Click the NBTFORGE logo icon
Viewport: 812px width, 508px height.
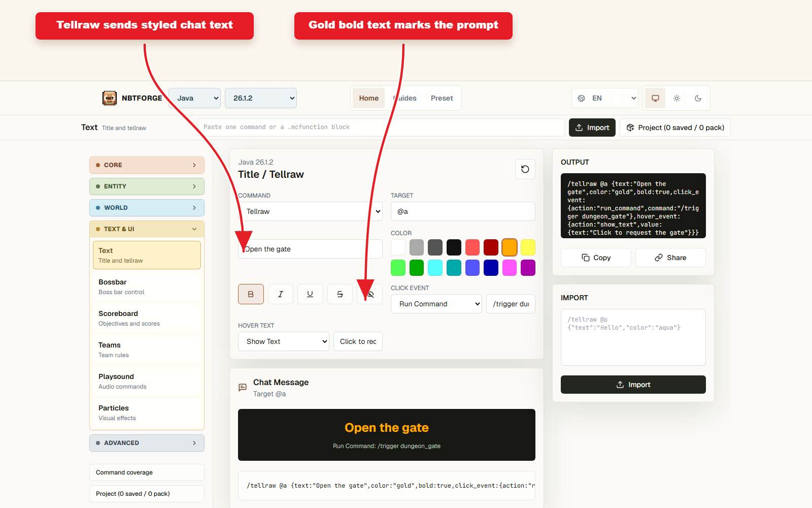[110, 98]
